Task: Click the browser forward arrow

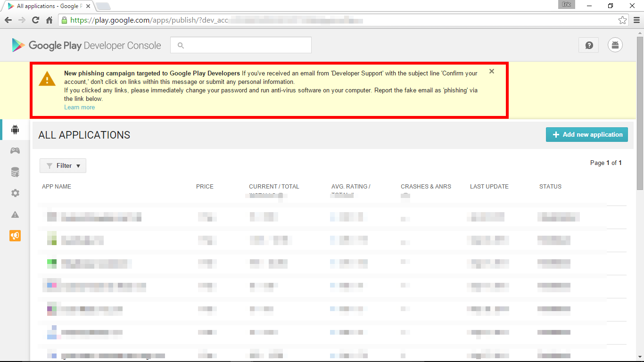Action: click(x=22, y=20)
